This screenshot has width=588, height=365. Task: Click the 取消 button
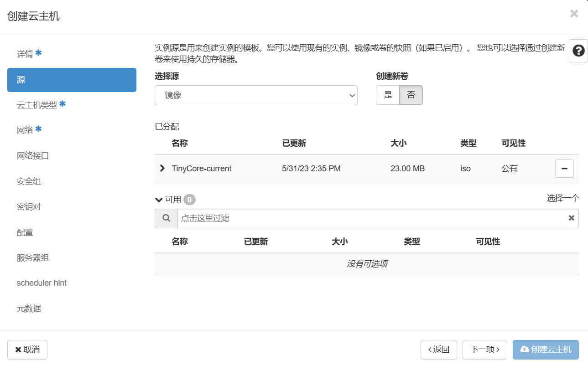tap(27, 350)
